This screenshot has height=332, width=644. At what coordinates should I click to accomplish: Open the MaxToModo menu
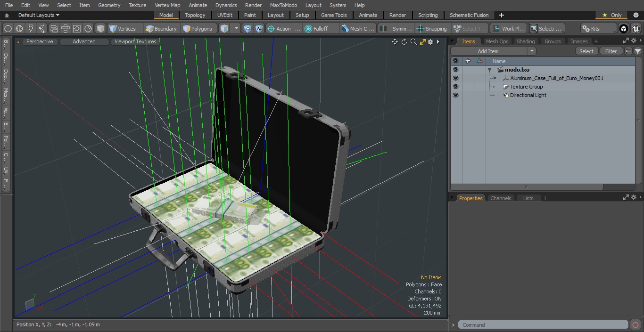283,5
